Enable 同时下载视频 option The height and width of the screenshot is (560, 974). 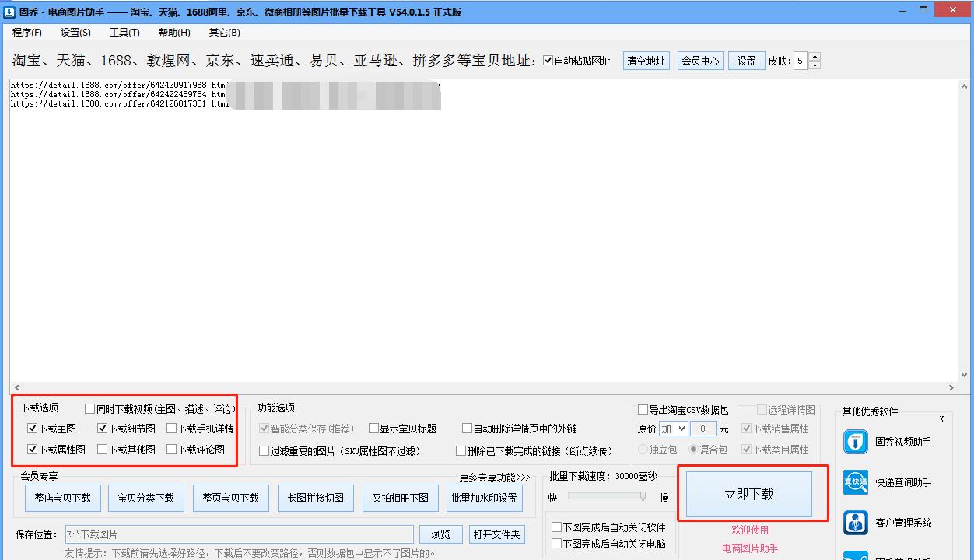(x=89, y=408)
